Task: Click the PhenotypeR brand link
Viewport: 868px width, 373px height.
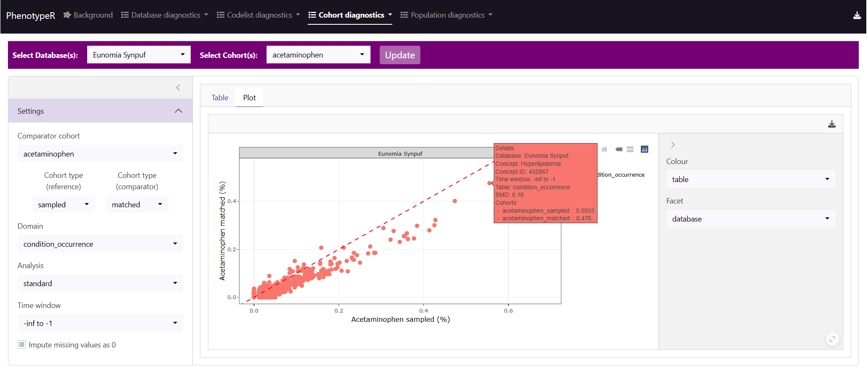Action: point(31,16)
